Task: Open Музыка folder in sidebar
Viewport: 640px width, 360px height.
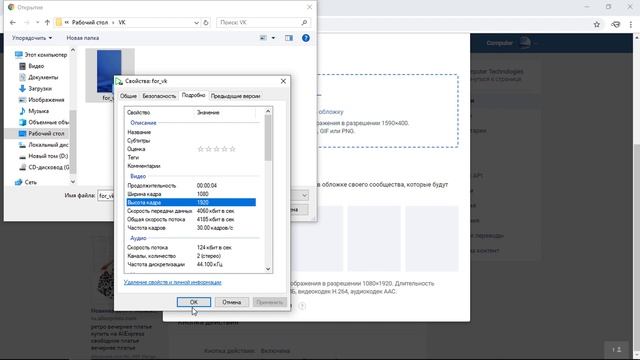Action: coord(34,111)
